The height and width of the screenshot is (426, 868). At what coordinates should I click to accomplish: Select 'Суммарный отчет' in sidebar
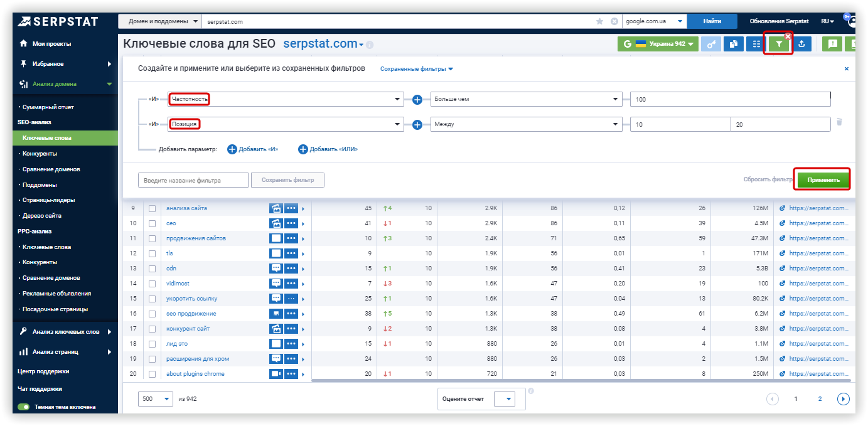pos(48,107)
